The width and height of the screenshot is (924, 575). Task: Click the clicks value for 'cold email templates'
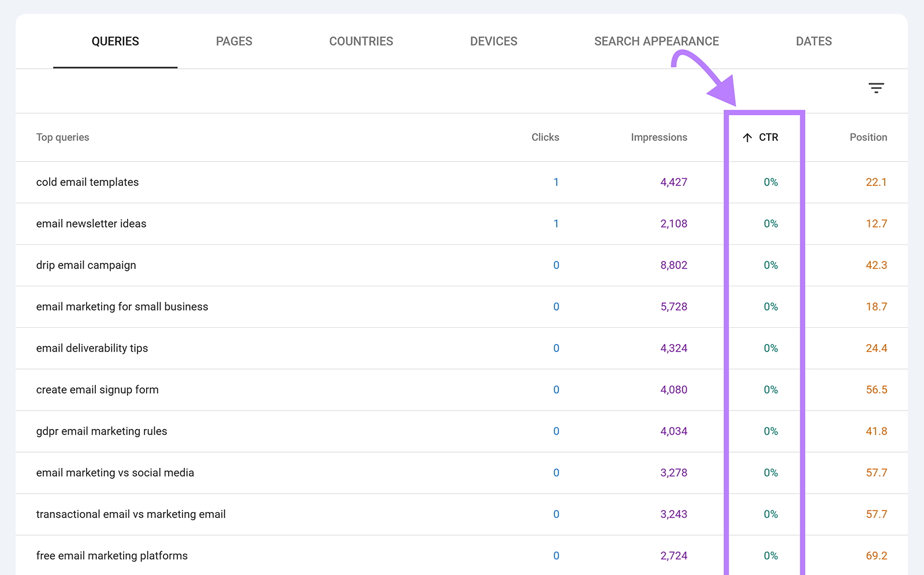556,182
